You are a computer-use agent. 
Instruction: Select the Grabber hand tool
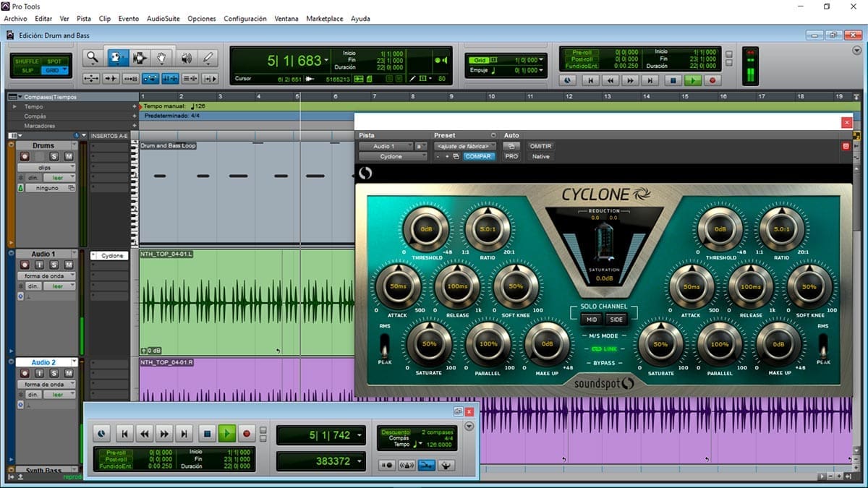click(x=162, y=57)
